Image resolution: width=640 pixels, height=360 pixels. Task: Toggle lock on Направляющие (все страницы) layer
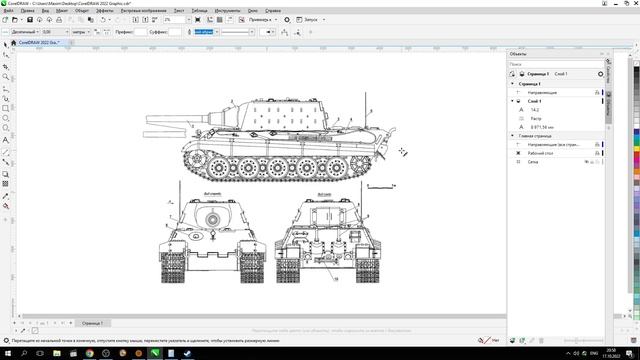[597, 144]
